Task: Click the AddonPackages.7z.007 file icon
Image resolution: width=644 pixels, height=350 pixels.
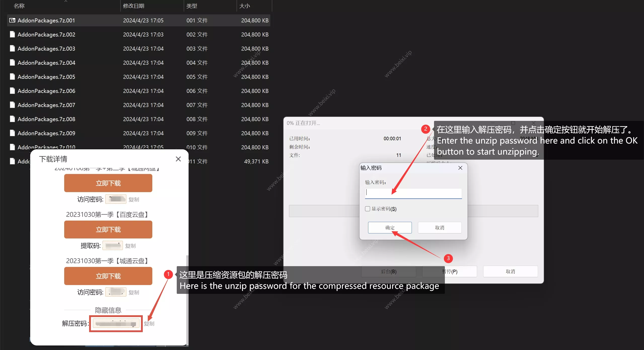Action: point(12,105)
